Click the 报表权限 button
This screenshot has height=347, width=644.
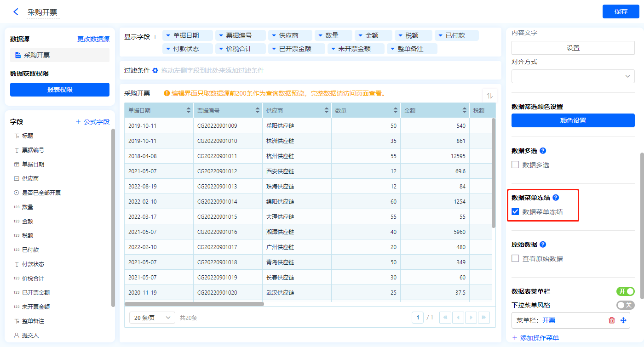pyautogui.click(x=60, y=90)
